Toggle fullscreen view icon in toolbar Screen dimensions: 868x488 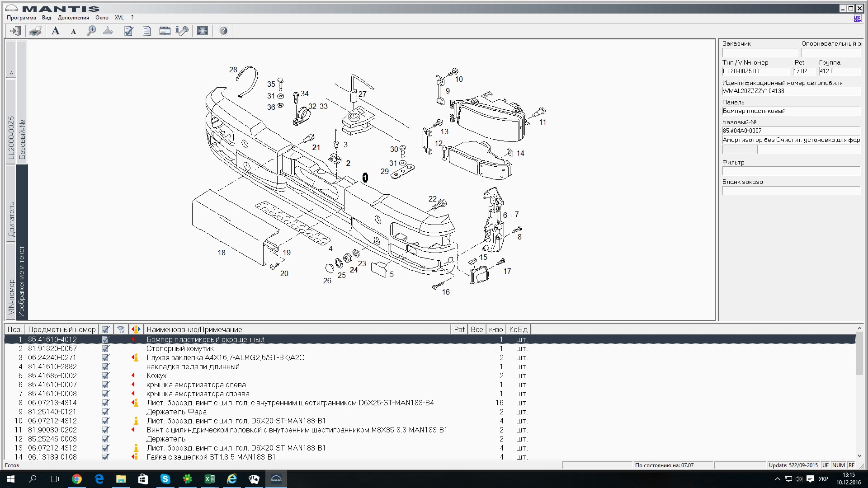[203, 31]
